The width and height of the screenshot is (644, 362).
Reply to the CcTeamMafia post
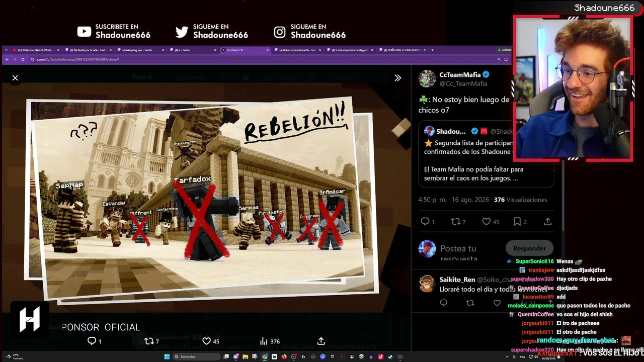[425, 221]
